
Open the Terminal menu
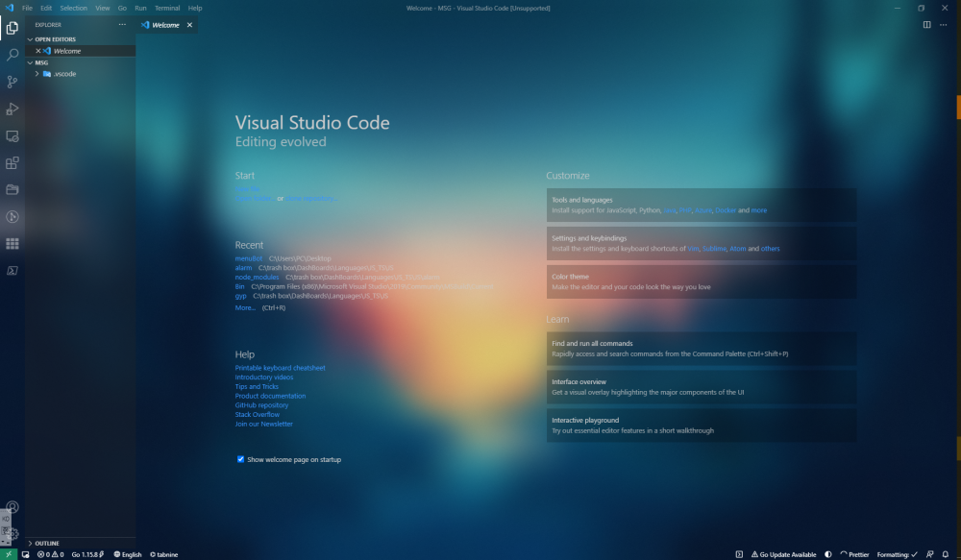pos(166,8)
